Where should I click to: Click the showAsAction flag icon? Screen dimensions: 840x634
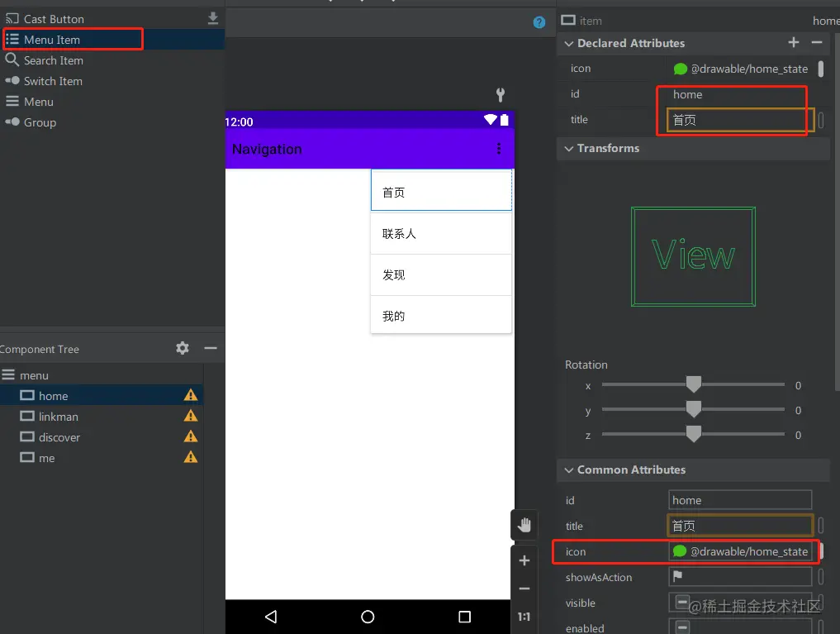(x=677, y=576)
